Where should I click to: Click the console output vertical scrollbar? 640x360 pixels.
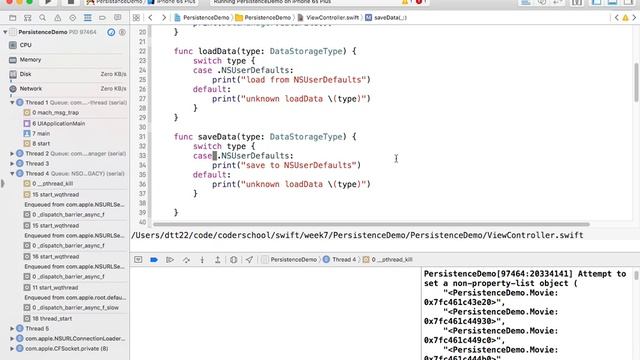coord(636,275)
